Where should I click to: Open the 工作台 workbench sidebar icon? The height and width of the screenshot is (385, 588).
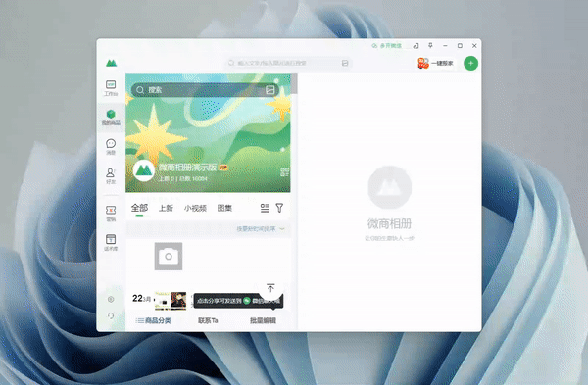click(111, 88)
